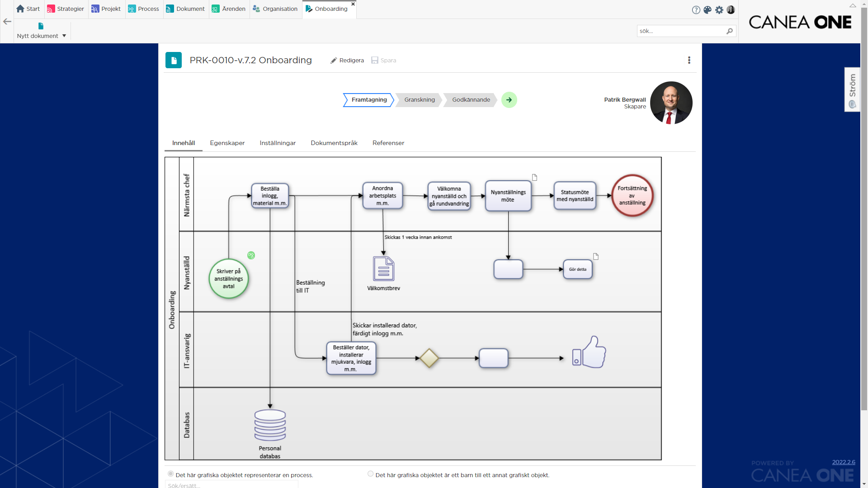Open the three-dot document options menu

(x=689, y=60)
